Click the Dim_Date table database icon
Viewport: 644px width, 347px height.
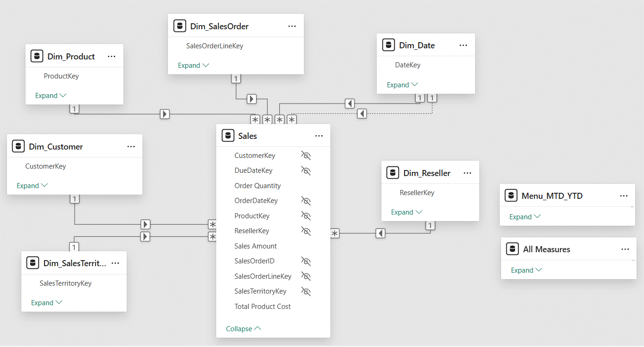(x=388, y=46)
